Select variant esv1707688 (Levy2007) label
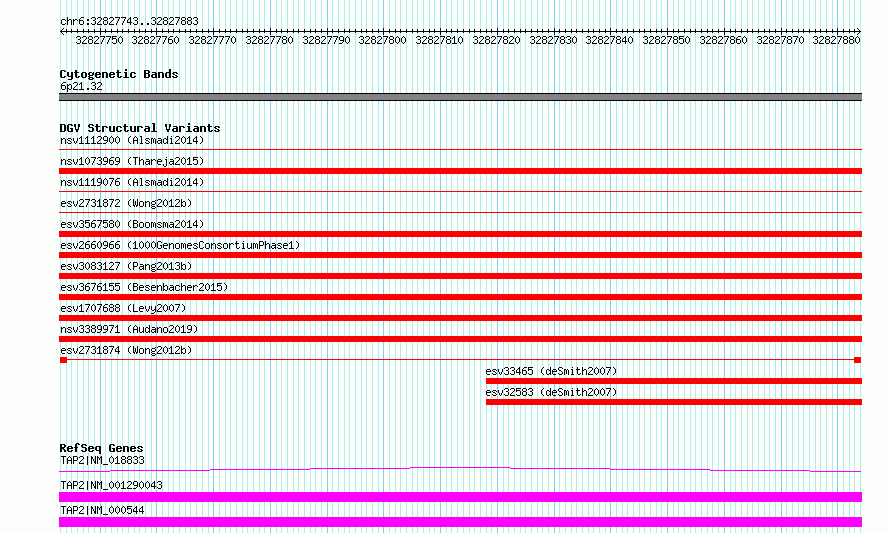The width and height of the screenshot is (890, 533). coord(123,308)
